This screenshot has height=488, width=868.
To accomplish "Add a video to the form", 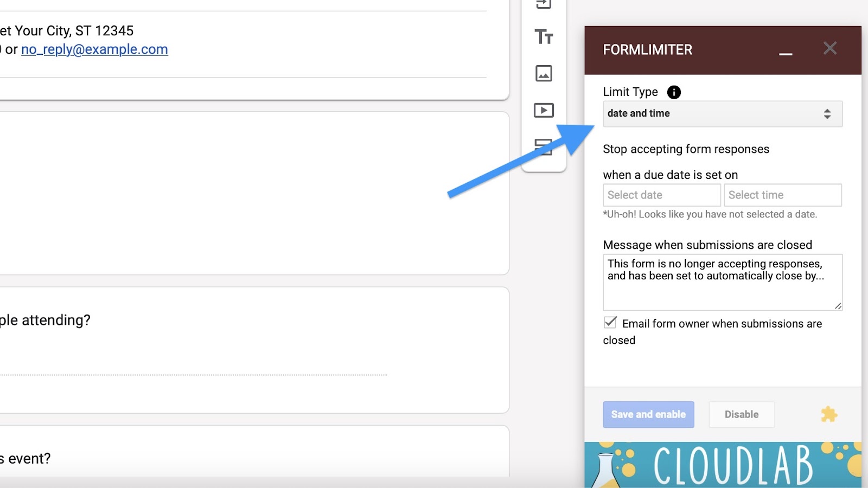I will tap(544, 110).
